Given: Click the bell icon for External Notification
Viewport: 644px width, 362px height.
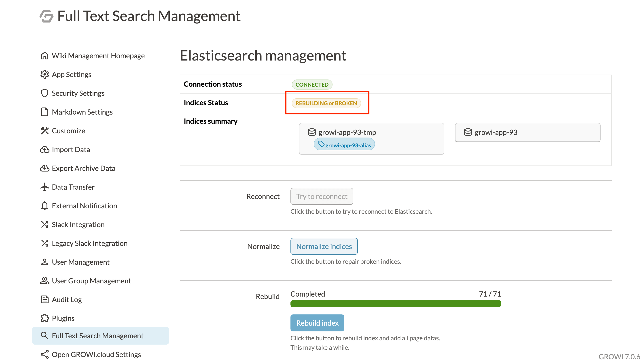Looking at the screenshot, I should tap(44, 206).
